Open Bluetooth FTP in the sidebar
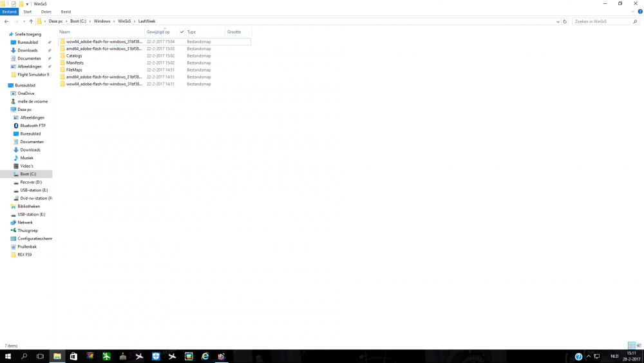644x363 pixels. click(x=32, y=125)
